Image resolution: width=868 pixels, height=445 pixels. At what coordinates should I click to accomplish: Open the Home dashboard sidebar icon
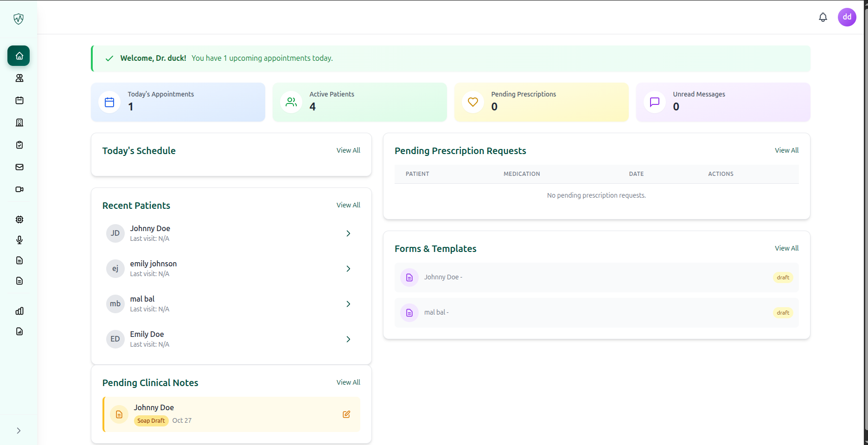tap(19, 56)
